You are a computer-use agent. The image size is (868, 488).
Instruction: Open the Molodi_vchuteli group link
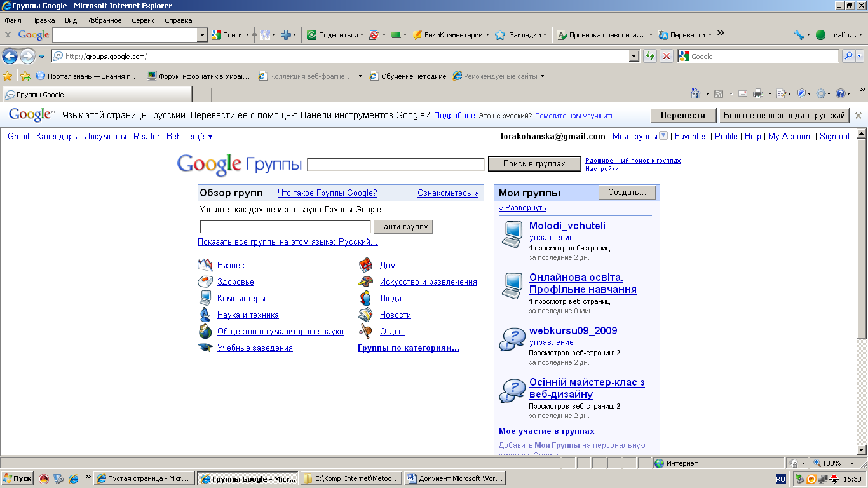[567, 226]
